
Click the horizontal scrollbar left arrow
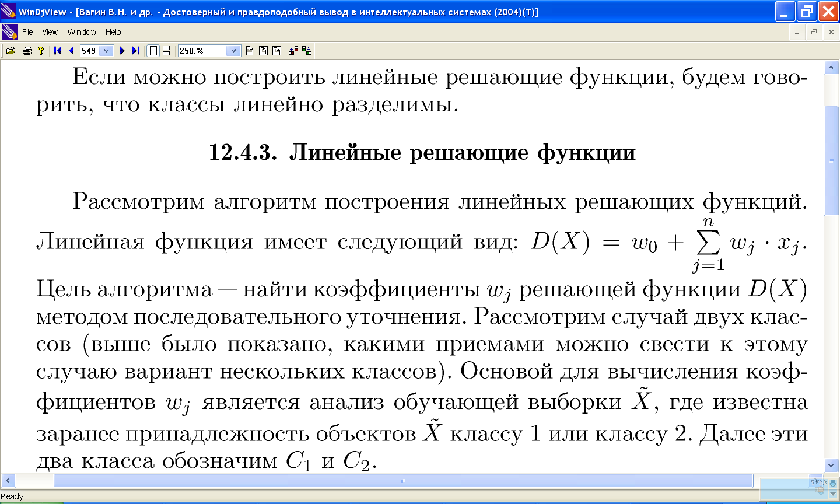pyautogui.click(x=8, y=481)
